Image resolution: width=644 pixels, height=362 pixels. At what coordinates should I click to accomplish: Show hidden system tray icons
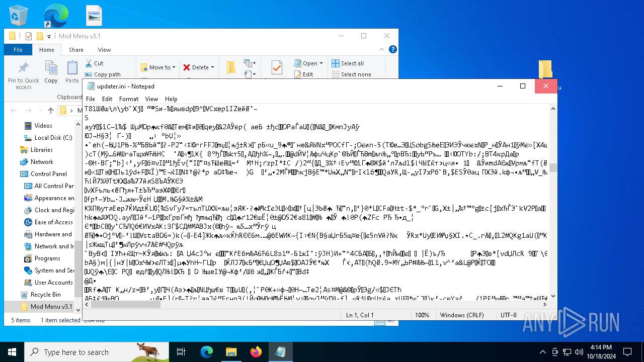543,352
